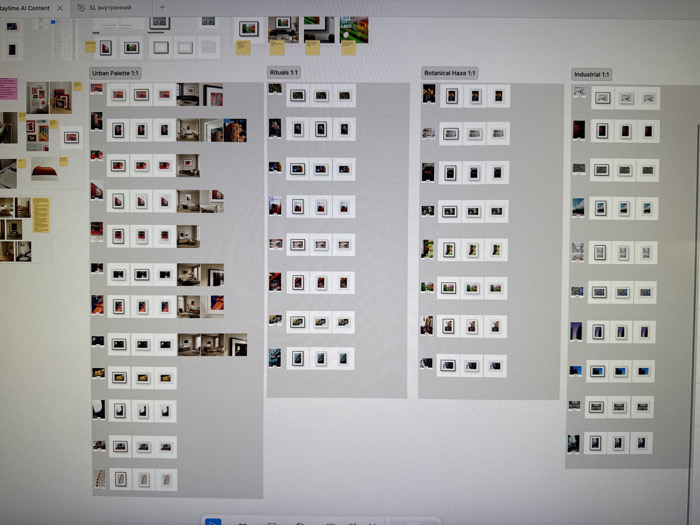Select the green aerial field image at top
Screen dimensions: 700x525
pyautogui.click(x=354, y=30)
